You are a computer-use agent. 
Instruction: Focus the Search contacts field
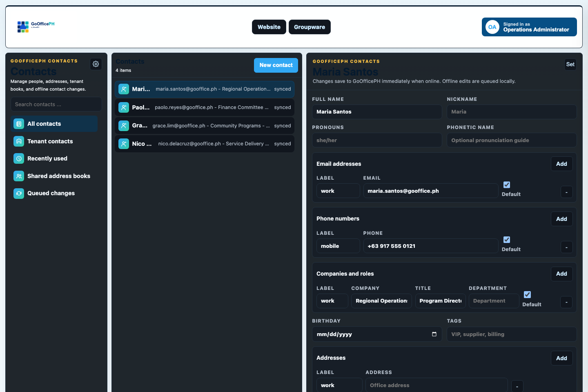(56, 104)
